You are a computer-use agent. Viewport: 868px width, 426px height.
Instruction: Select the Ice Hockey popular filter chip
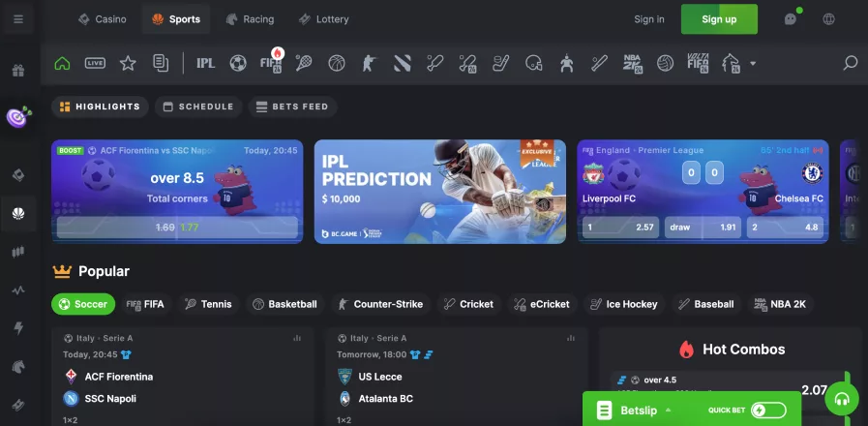coord(624,304)
